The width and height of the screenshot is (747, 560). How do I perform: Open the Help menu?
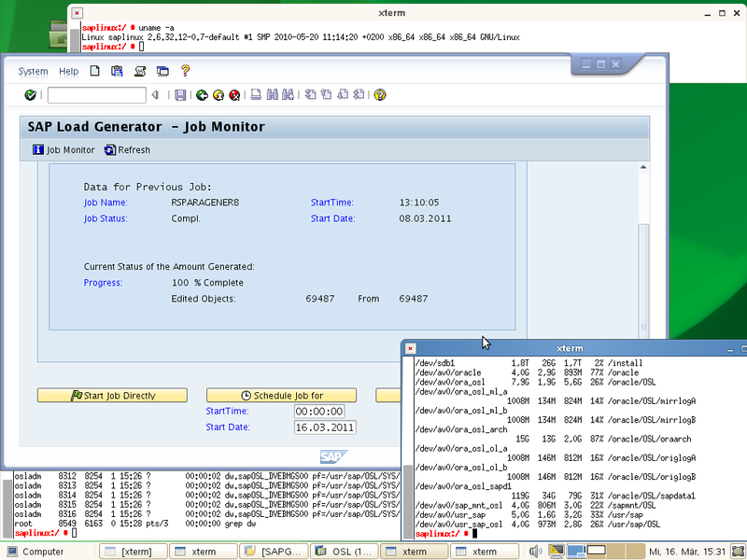pos(68,72)
